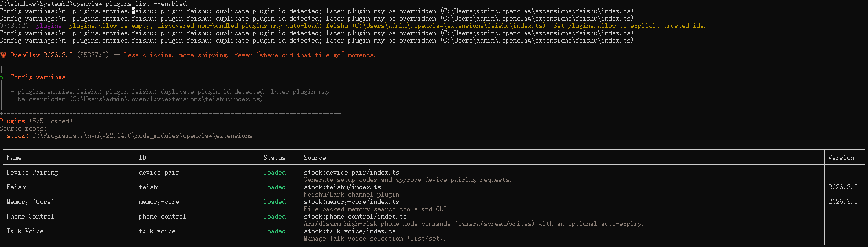The width and height of the screenshot is (868, 247).
Task: Click the 'Version' column header
Action: tap(841, 158)
